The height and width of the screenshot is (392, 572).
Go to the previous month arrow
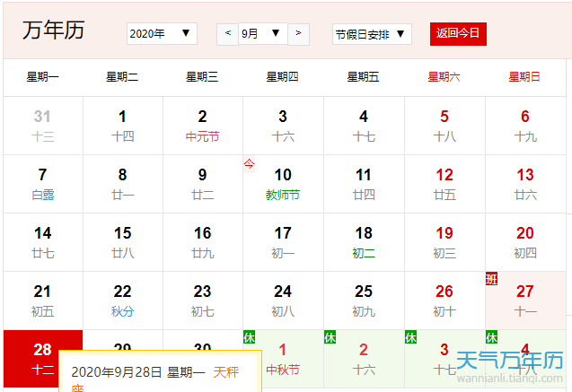pos(228,34)
